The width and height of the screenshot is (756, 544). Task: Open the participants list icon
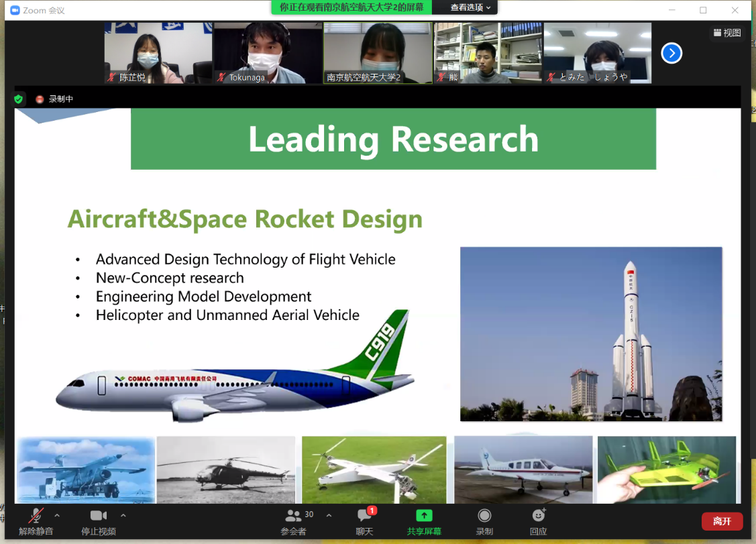293,516
